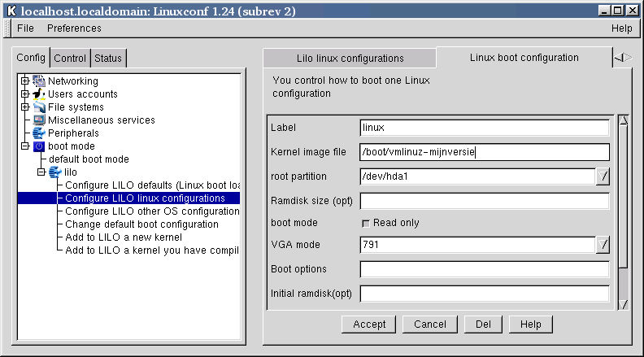Screen dimensions: 644x357
Task: Open the Help menu in menu bar
Action: pos(621,28)
